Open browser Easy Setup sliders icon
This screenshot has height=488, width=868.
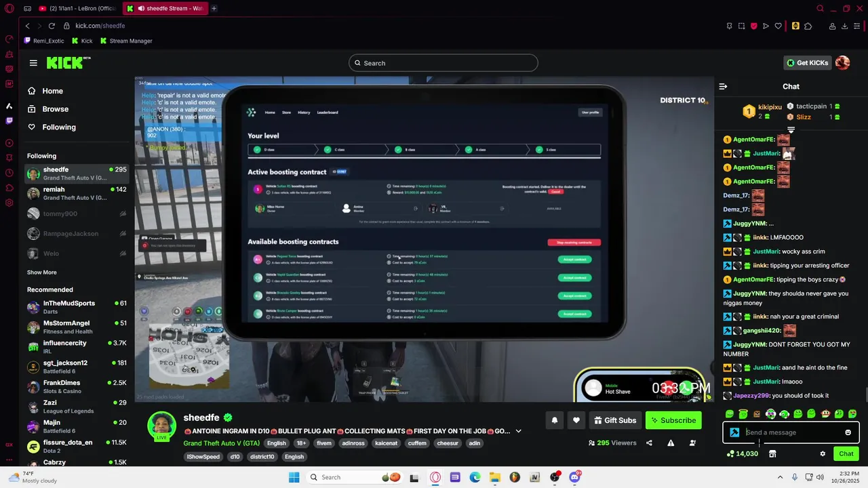pos(857,26)
